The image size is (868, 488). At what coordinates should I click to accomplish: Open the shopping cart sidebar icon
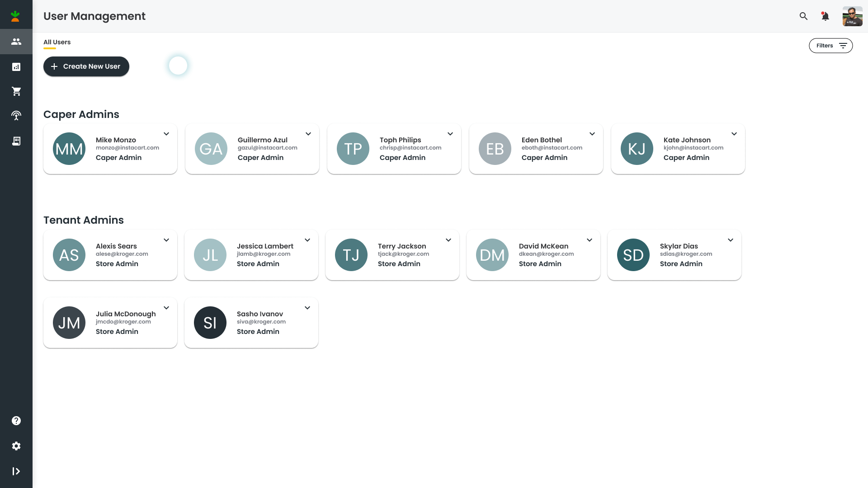pos(16,91)
